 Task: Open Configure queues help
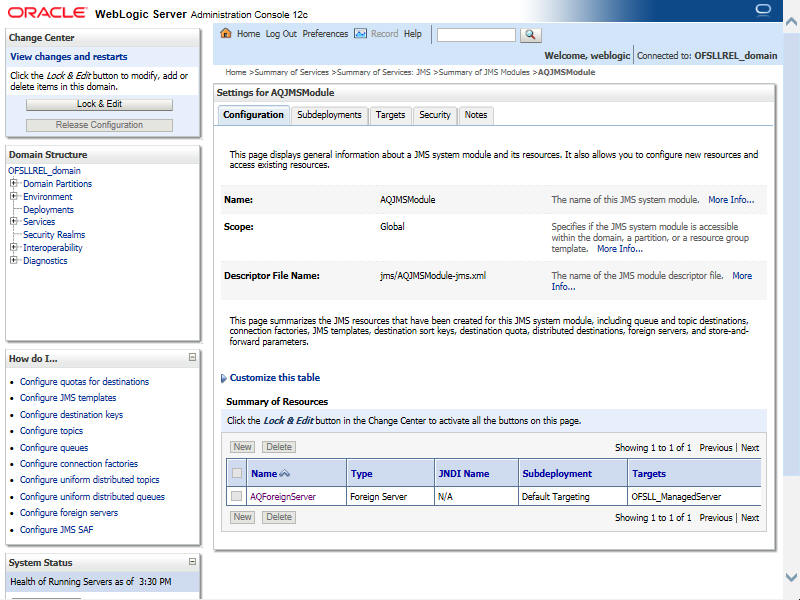tap(54, 448)
